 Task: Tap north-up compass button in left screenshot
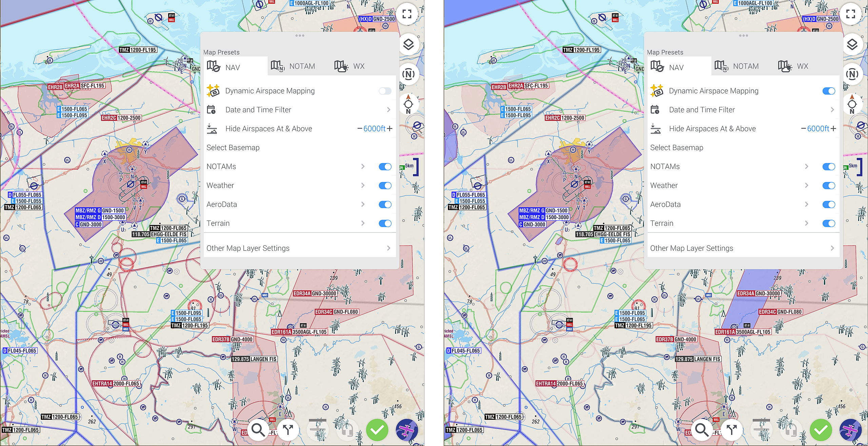409,104
